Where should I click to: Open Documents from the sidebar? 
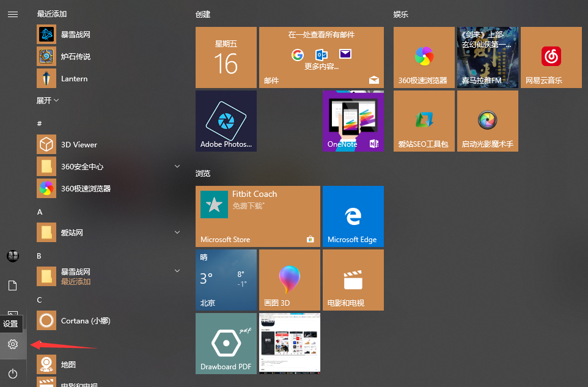tap(13, 286)
